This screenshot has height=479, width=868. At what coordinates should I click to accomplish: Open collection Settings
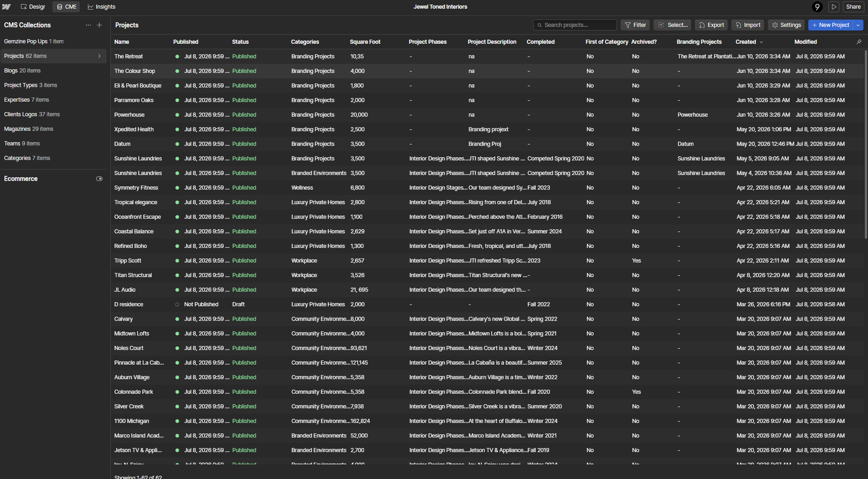[786, 25]
